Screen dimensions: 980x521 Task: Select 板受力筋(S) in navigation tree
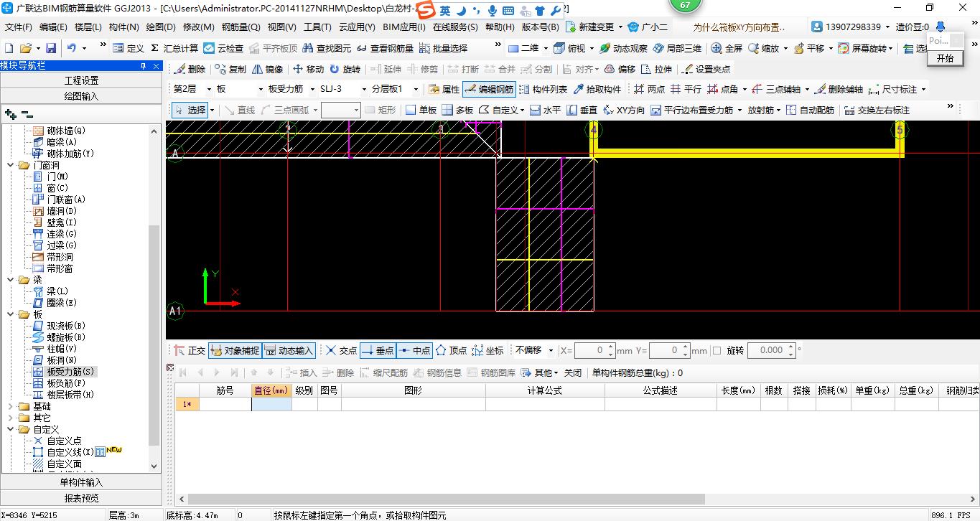click(70, 372)
